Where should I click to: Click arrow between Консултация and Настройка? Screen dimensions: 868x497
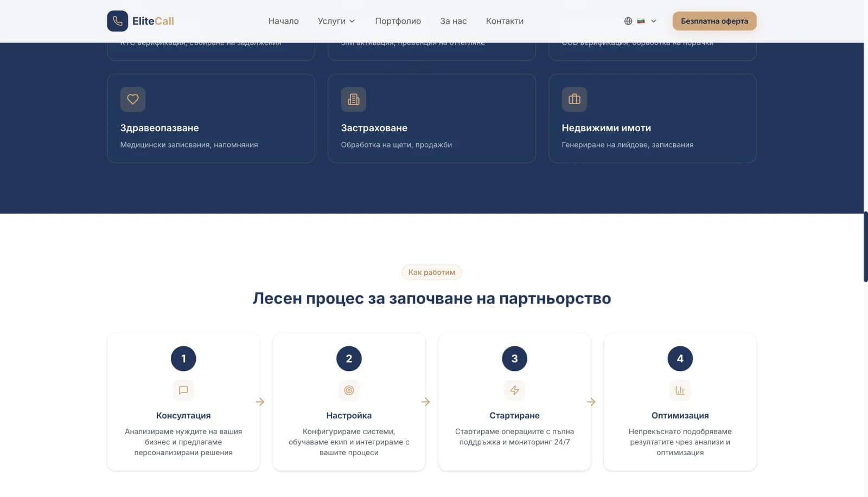260,402
